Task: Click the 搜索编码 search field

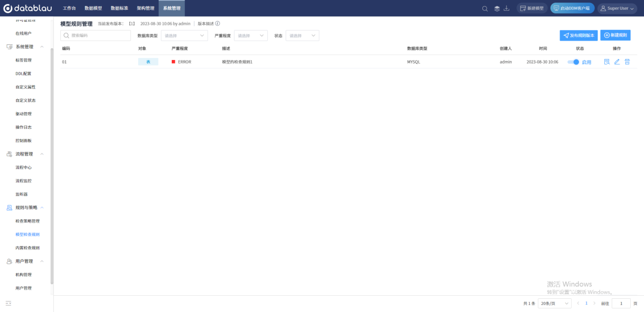Action: click(x=96, y=36)
